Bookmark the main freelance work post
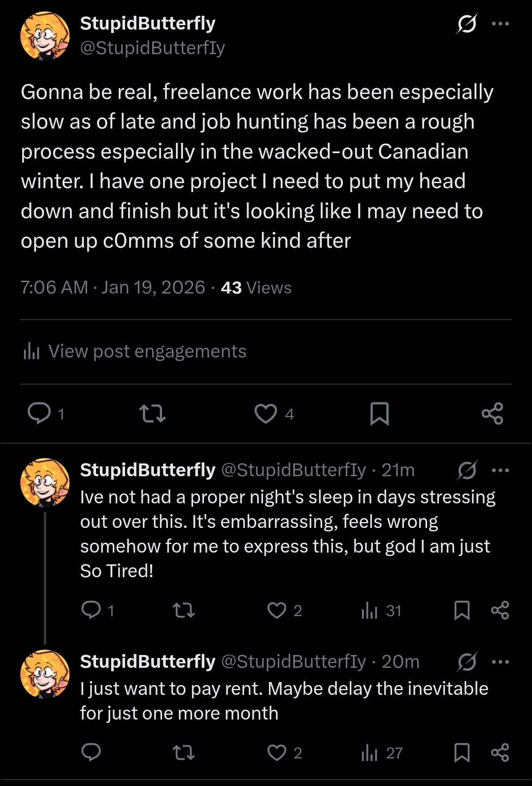 click(379, 413)
